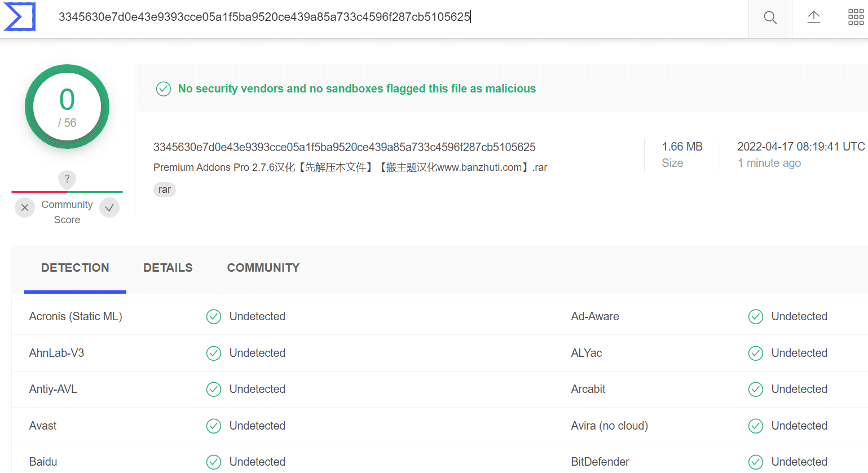Click the Avast vendor name
The image size is (868, 473).
click(x=43, y=426)
